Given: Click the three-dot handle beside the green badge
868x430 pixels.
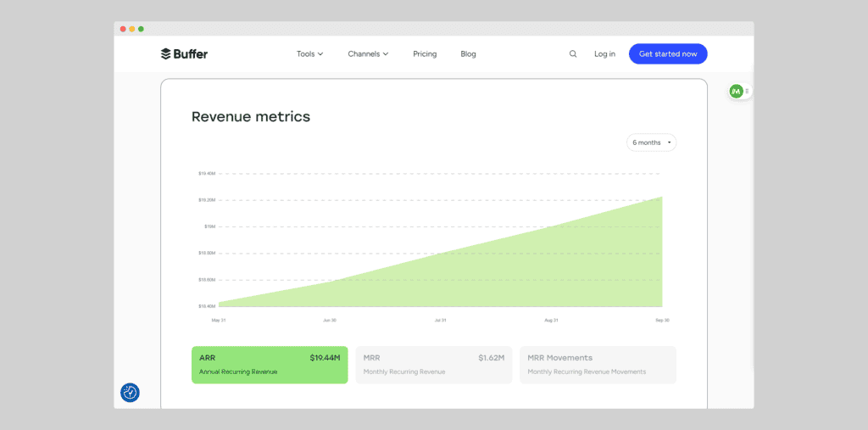Looking at the screenshot, I should 747,91.
